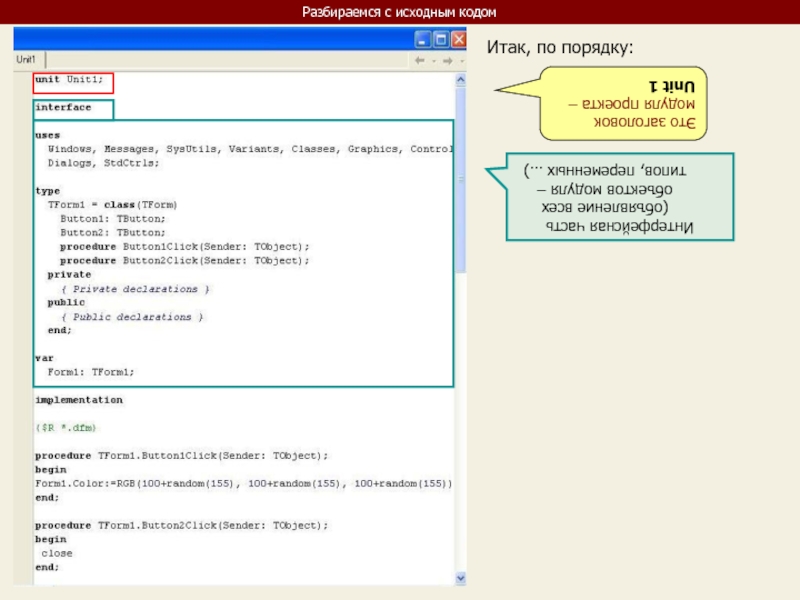Click the 'type' keyword line
The width and height of the screenshot is (800, 600).
pyautogui.click(x=47, y=191)
